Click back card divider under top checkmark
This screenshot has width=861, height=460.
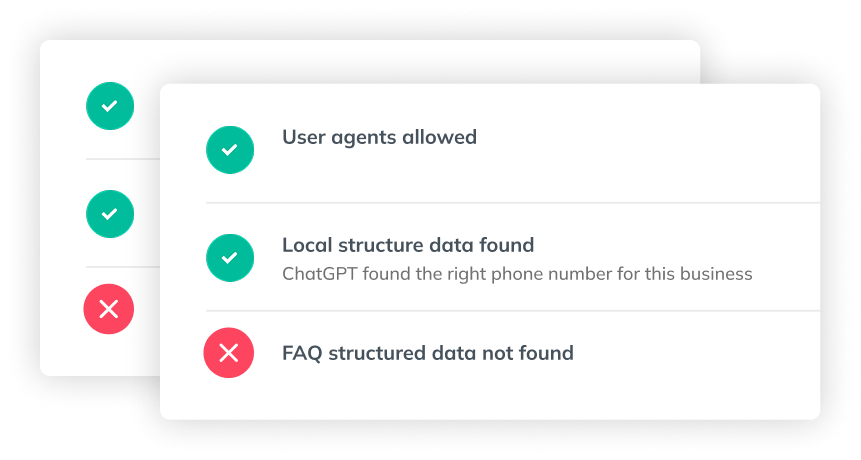(122, 159)
